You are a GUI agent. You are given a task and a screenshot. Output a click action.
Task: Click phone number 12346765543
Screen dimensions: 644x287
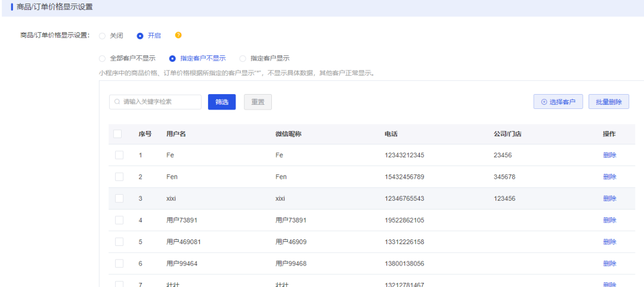point(404,198)
